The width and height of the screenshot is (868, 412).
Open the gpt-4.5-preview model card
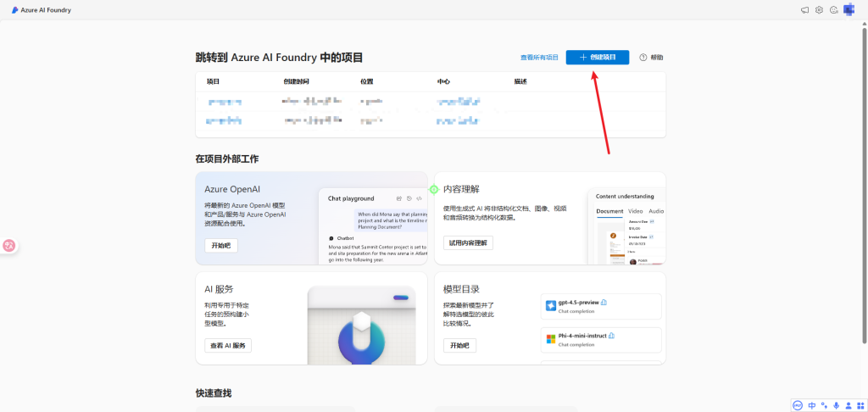601,306
